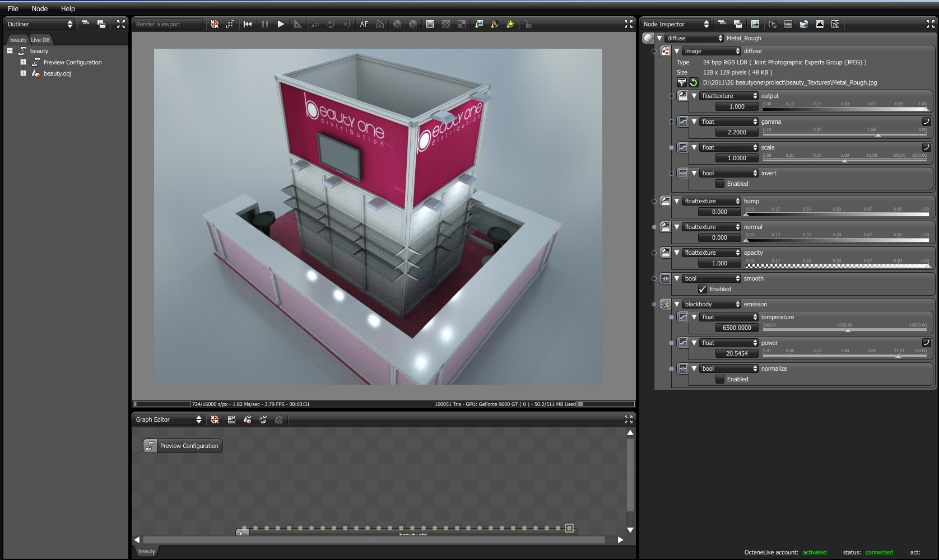
Task: Enable the normalize checkbox
Action: tap(720, 379)
